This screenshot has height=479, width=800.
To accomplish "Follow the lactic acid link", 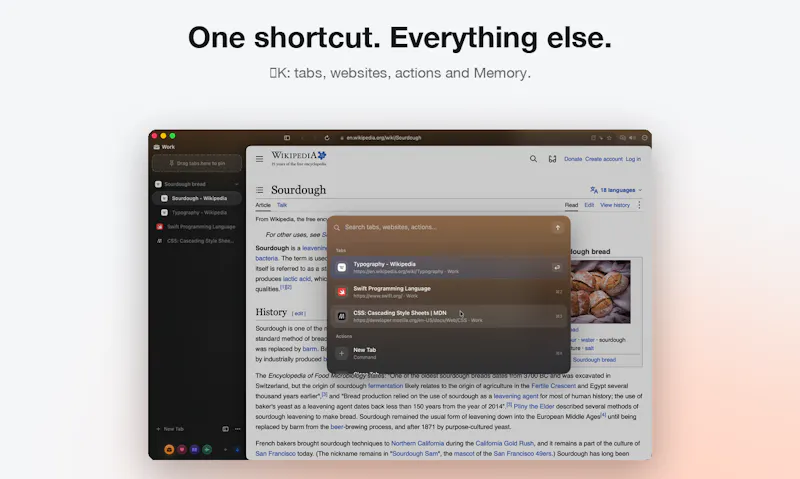I will pyautogui.click(x=297, y=279).
